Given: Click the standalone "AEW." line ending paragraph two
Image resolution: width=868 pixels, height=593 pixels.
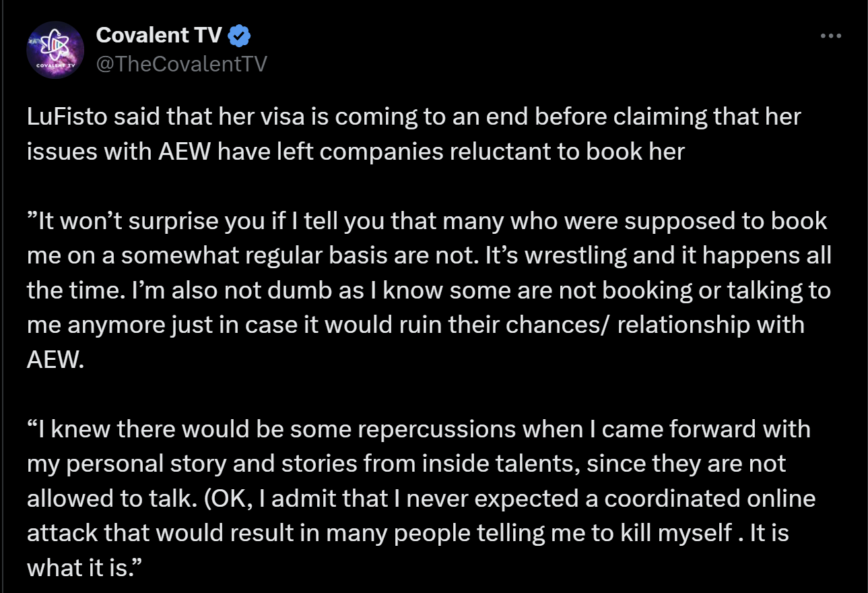Looking at the screenshot, I should (56, 360).
